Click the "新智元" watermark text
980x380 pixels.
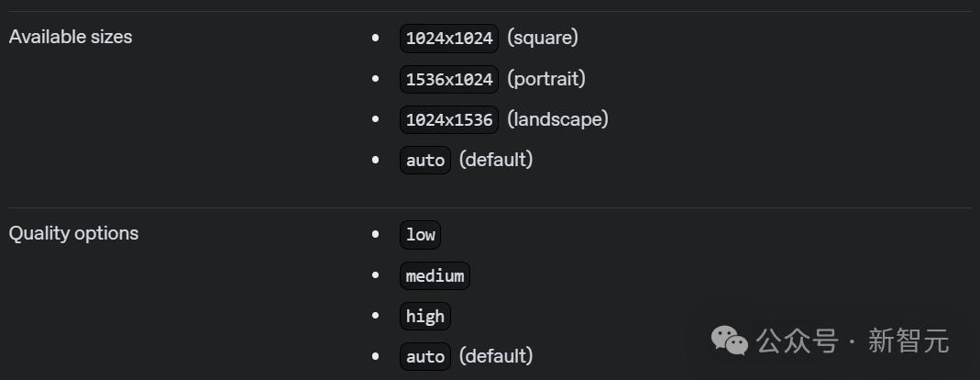pos(908,341)
